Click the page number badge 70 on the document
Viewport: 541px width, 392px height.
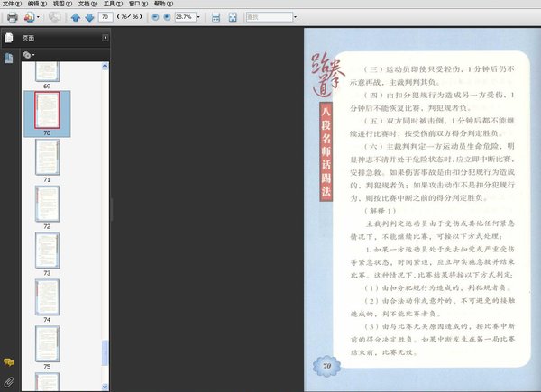(326, 366)
